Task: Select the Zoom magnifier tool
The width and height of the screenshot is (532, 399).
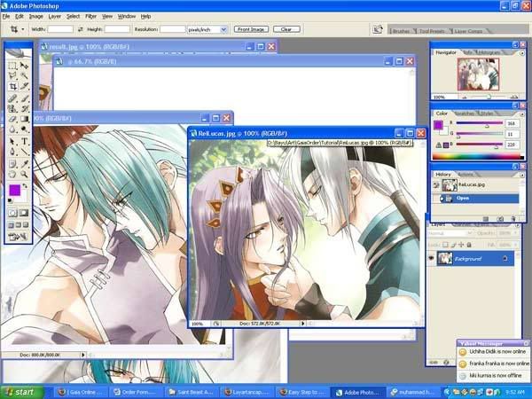Action: click(x=25, y=175)
